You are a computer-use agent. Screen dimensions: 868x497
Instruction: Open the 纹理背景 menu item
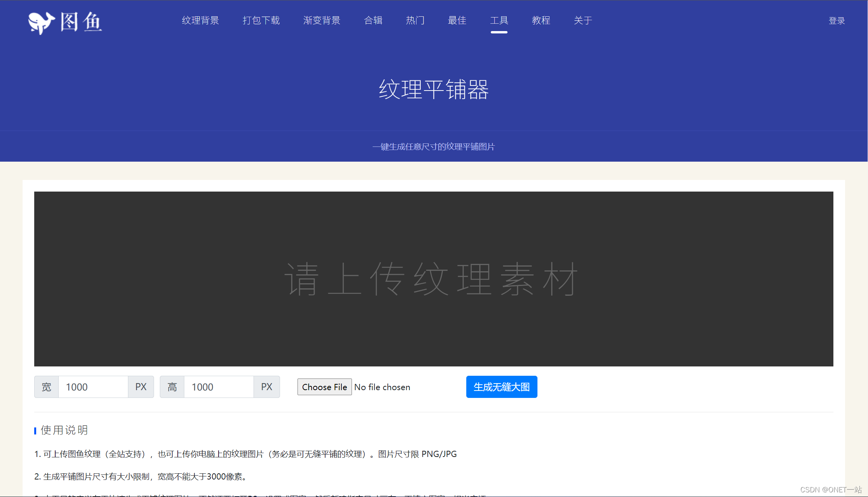[x=200, y=20]
